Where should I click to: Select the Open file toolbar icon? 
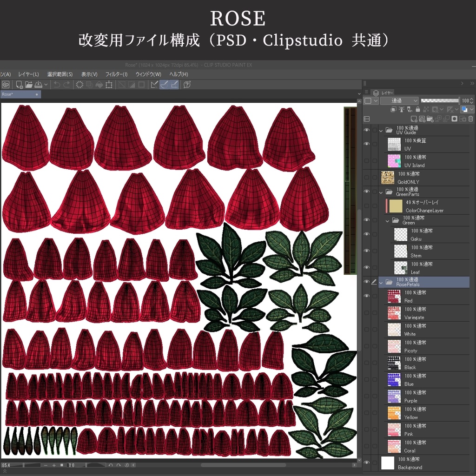(29, 84)
